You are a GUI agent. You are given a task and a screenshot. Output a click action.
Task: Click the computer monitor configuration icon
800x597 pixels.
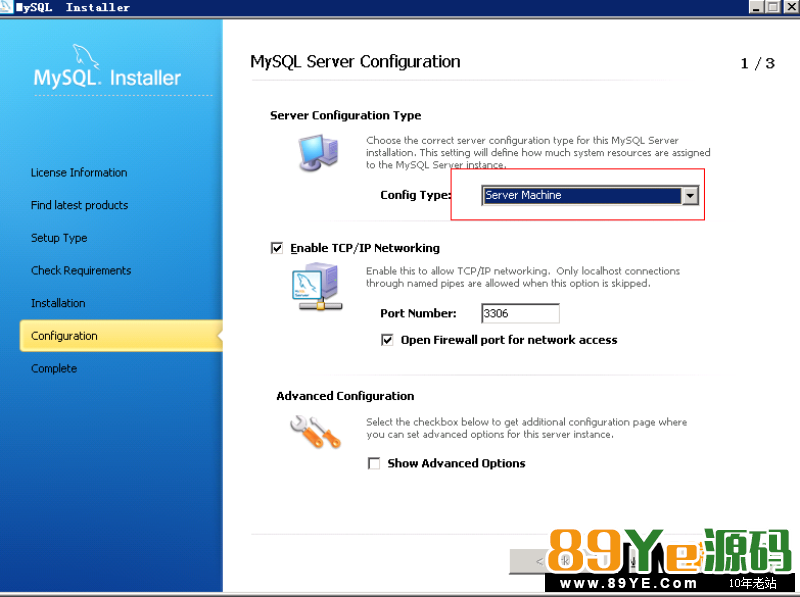318,153
